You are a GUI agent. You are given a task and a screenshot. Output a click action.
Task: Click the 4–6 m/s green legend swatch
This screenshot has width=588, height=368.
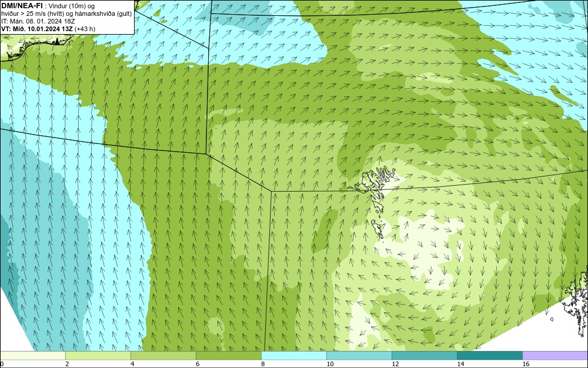pos(163,356)
